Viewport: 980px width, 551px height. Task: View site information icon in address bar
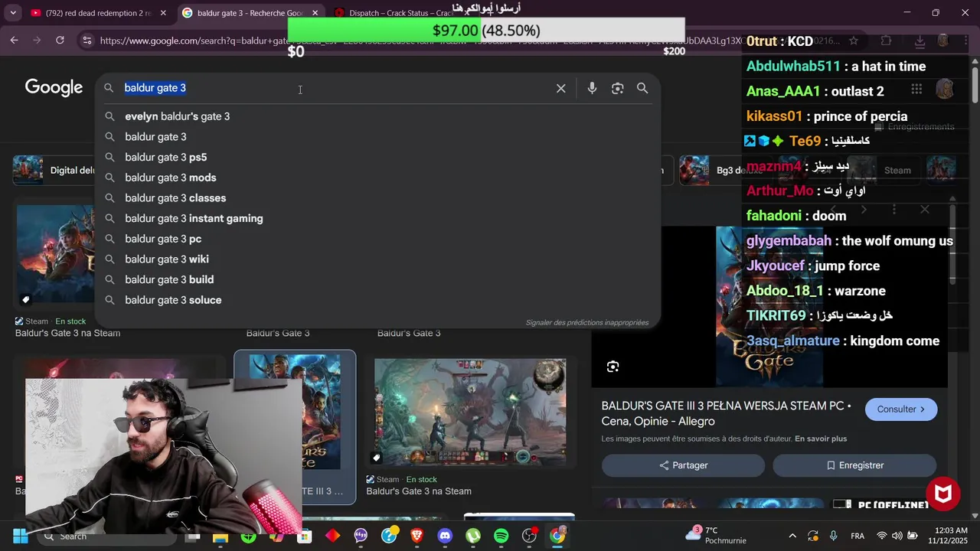(87, 41)
